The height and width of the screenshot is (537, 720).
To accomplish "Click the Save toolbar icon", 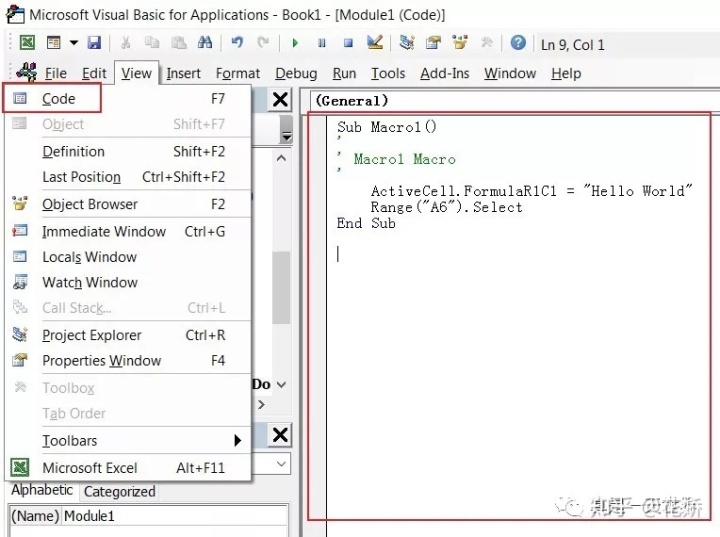I will pos(94,43).
